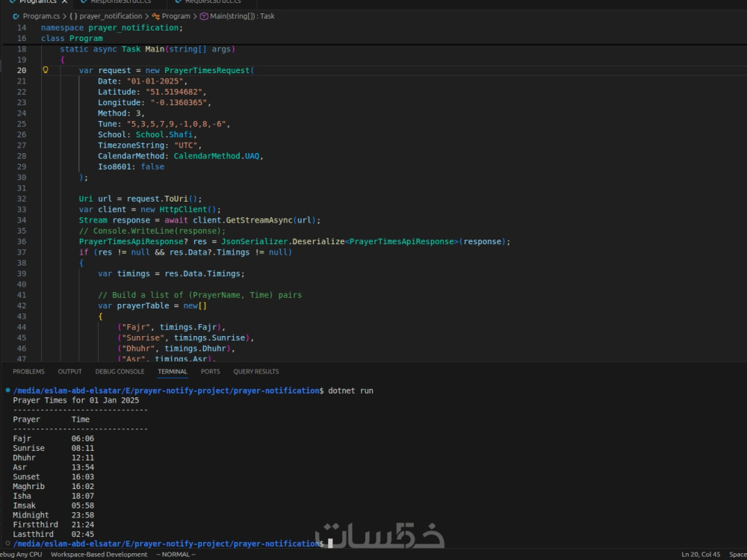Click the Isha time 18:07 in terminal
Screen dimensions: 747x560
click(83, 496)
